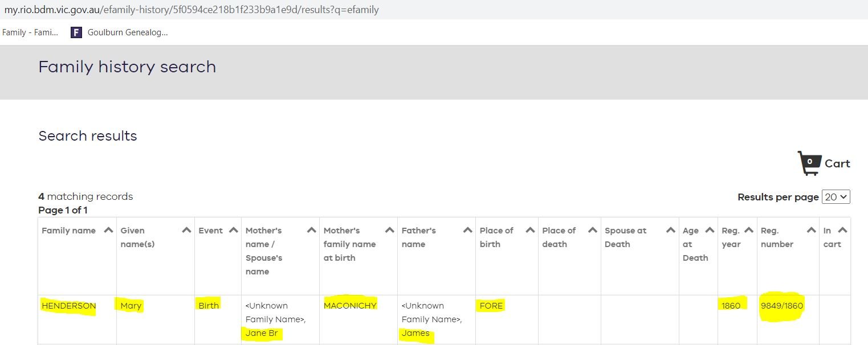Sort by Reg. year column arrow
The width and height of the screenshot is (868, 345).
749,231
